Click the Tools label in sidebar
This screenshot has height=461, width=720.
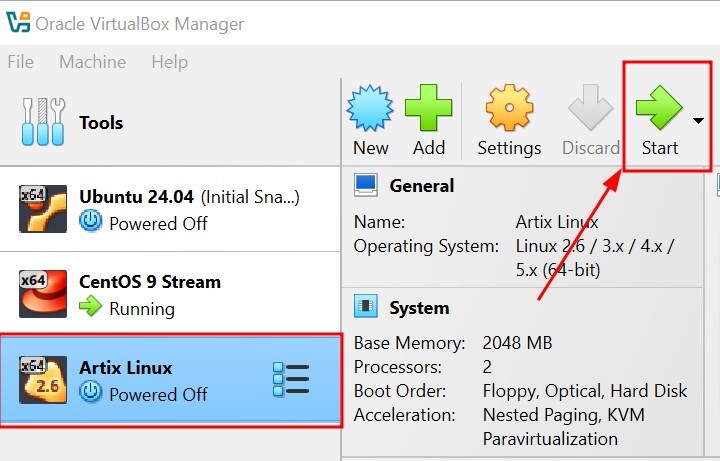tap(101, 123)
